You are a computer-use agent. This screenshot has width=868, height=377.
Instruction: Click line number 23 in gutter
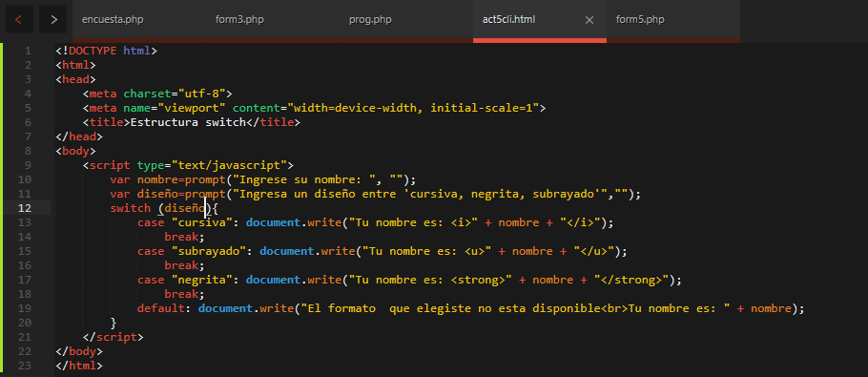pyautogui.click(x=25, y=366)
